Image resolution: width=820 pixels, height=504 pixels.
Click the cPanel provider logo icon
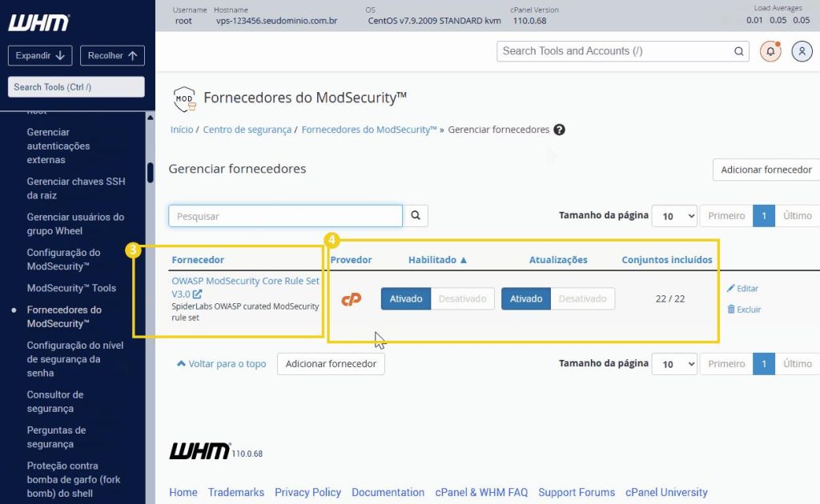coord(352,299)
